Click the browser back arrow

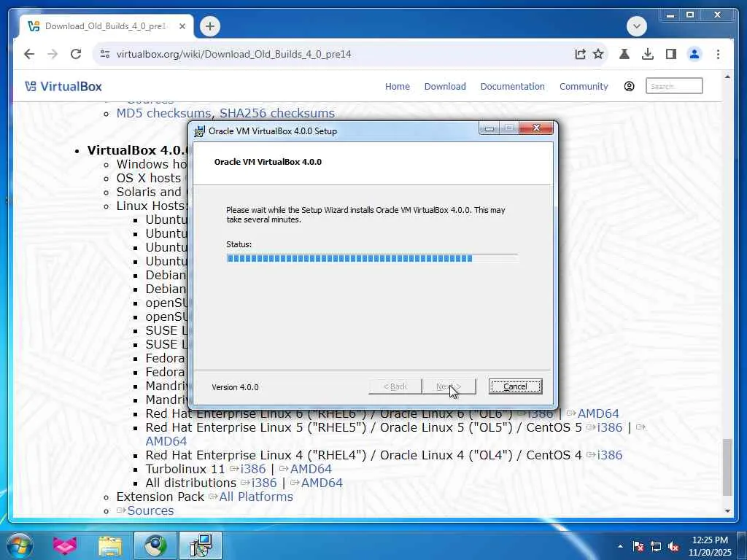pos(29,54)
